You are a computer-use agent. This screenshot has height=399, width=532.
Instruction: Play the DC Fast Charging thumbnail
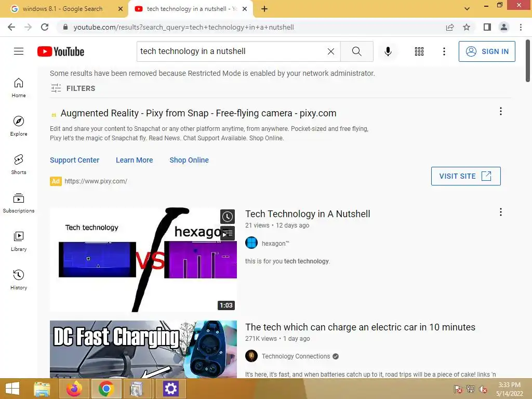pyautogui.click(x=143, y=349)
